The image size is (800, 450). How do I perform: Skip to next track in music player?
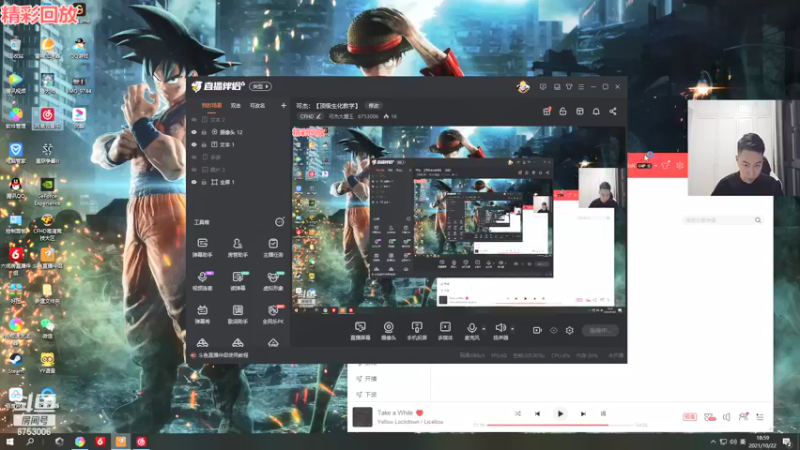point(583,414)
